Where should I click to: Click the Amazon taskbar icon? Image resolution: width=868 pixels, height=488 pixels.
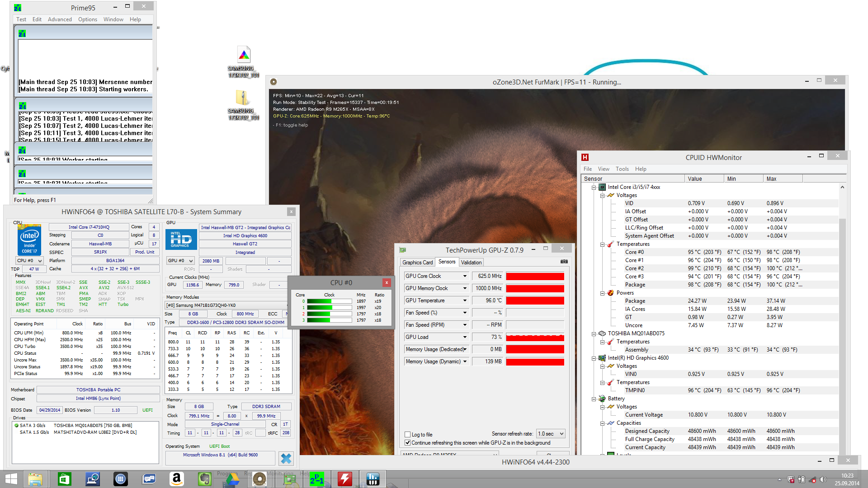tap(177, 479)
